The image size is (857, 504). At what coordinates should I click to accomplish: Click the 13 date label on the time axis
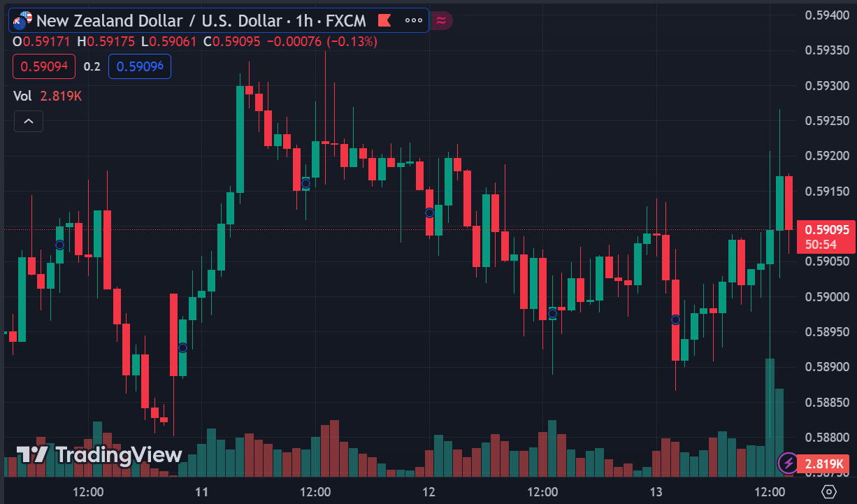pos(656,491)
